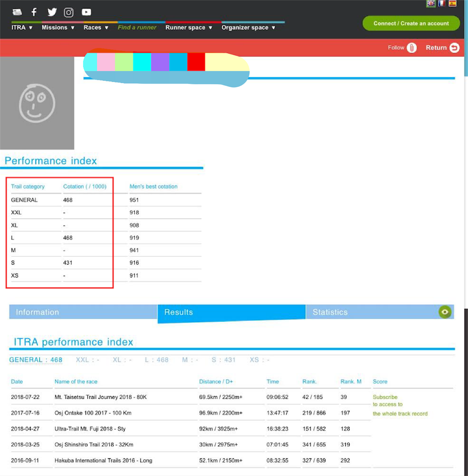468x476 pixels.
Task: Select the S : 431 index filter
Action: point(224,360)
